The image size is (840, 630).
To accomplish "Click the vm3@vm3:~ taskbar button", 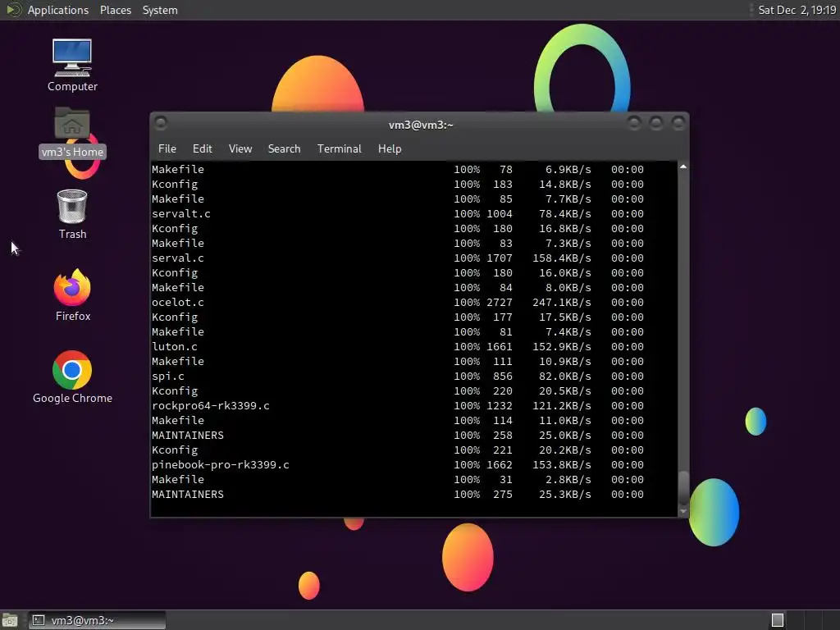I will click(97, 620).
